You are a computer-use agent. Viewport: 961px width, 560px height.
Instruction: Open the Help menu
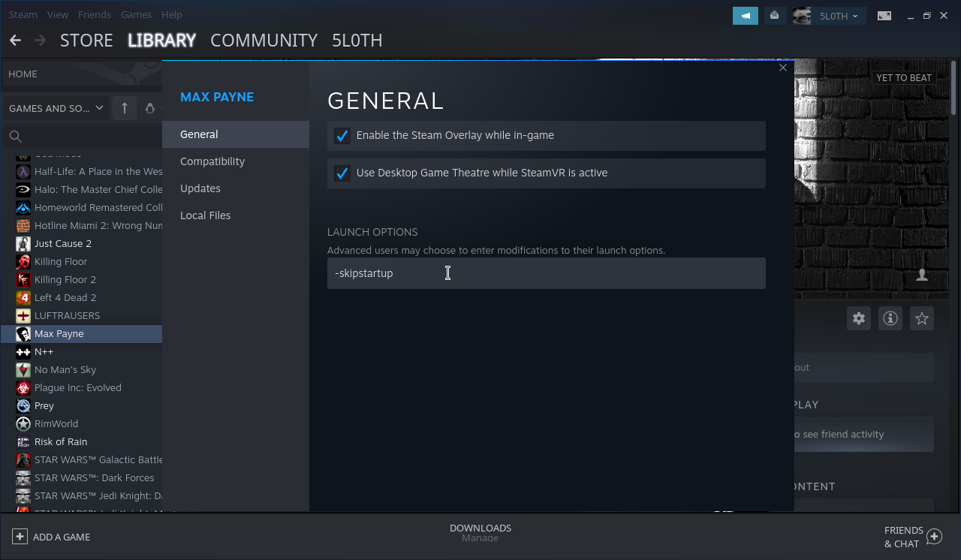tap(172, 14)
